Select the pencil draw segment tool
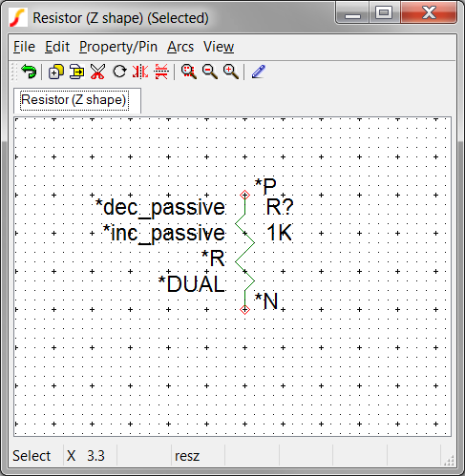This screenshot has height=476, width=465. click(x=259, y=72)
